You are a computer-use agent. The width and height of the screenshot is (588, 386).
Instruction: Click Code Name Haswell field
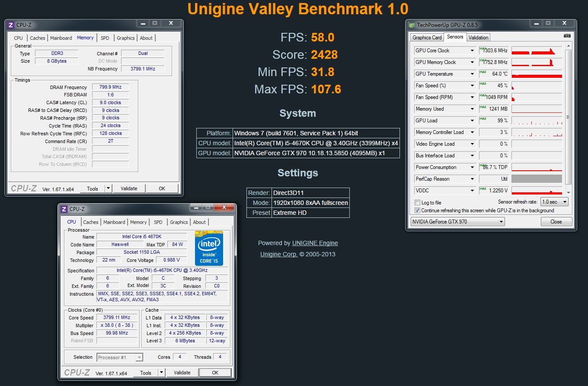[120, 244]
